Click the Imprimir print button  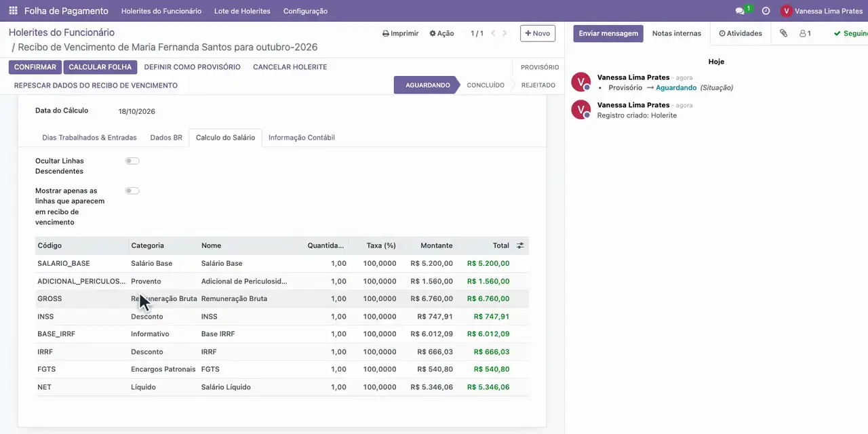click(401, 33)
